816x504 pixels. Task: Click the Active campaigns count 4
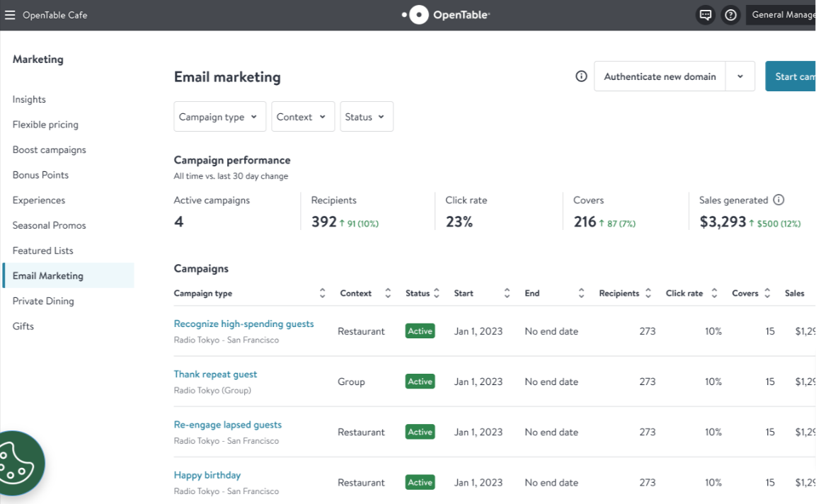178,222
